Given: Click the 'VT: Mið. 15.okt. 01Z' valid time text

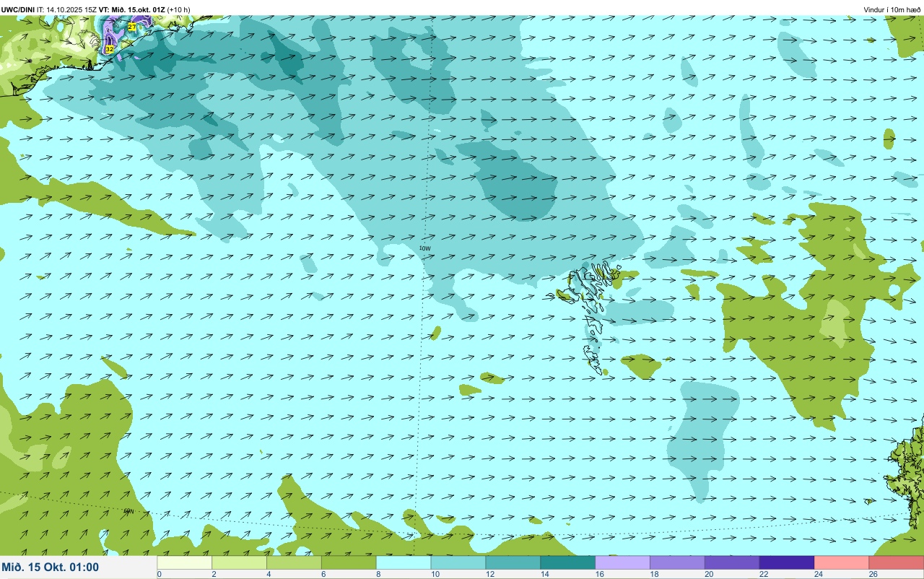Looking at the screenshot, I should [133, 9].
